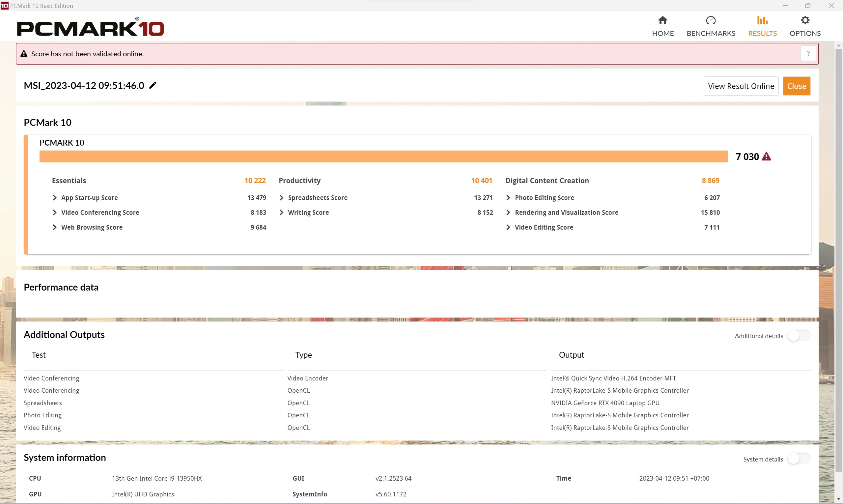The image size is (843, 504).
Task: Click the Time value 2023-04-12 09:51 +07:00
Action: tap(674, 479)
